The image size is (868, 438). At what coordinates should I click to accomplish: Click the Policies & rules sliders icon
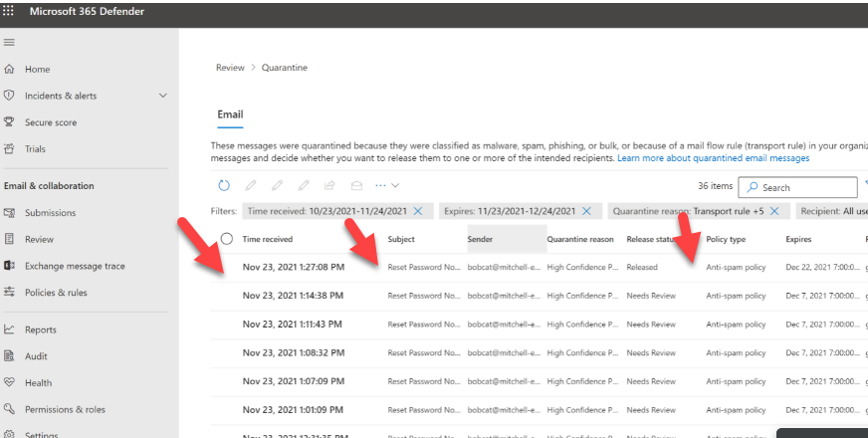click(9, 292)
